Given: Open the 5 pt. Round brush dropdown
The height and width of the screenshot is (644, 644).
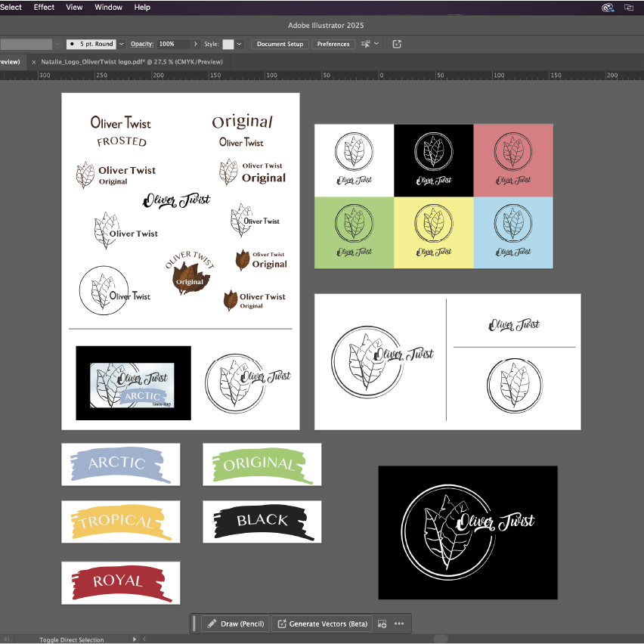Looking at the screenshot, I should pos(121,44).
